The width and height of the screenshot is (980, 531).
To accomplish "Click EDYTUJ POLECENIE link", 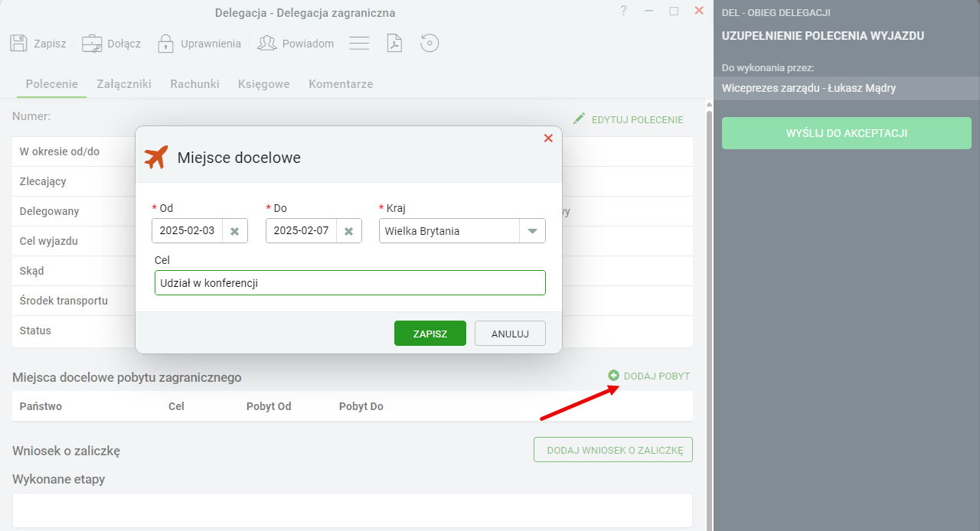I will tap(638, 119).
